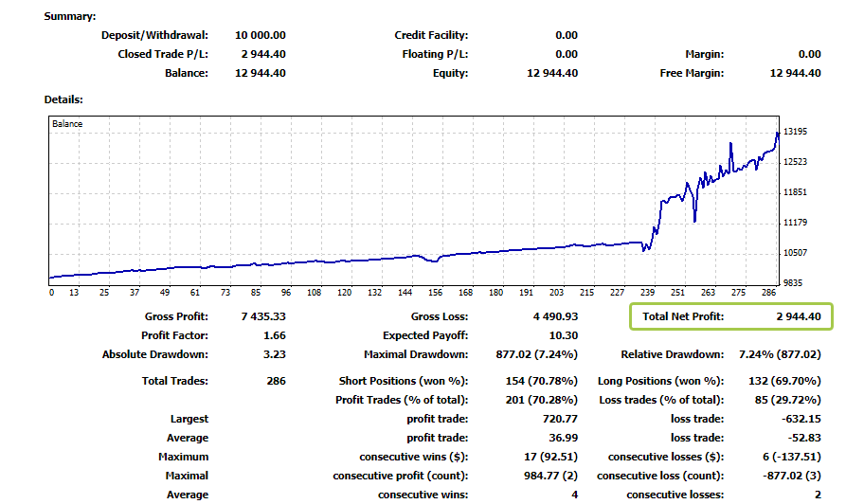The image size is (864, 504).
Task: Select the Relative Drawdown value 7.24% (877.02)
Action: pos(780,354)
